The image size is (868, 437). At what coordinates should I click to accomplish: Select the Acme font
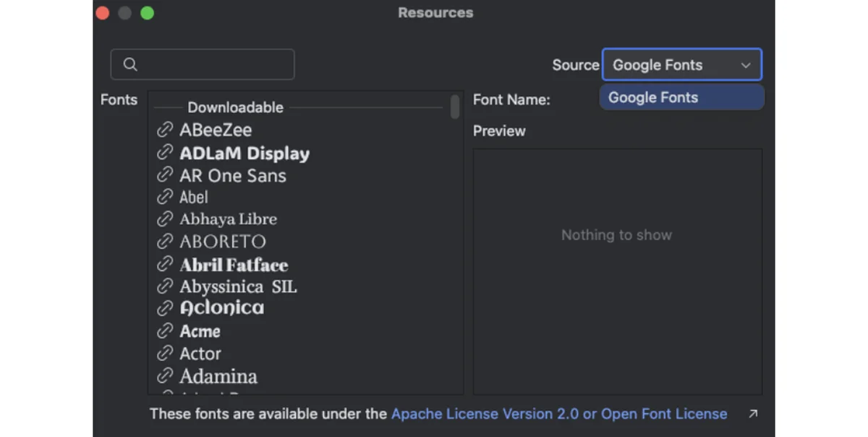pos(200,331)
